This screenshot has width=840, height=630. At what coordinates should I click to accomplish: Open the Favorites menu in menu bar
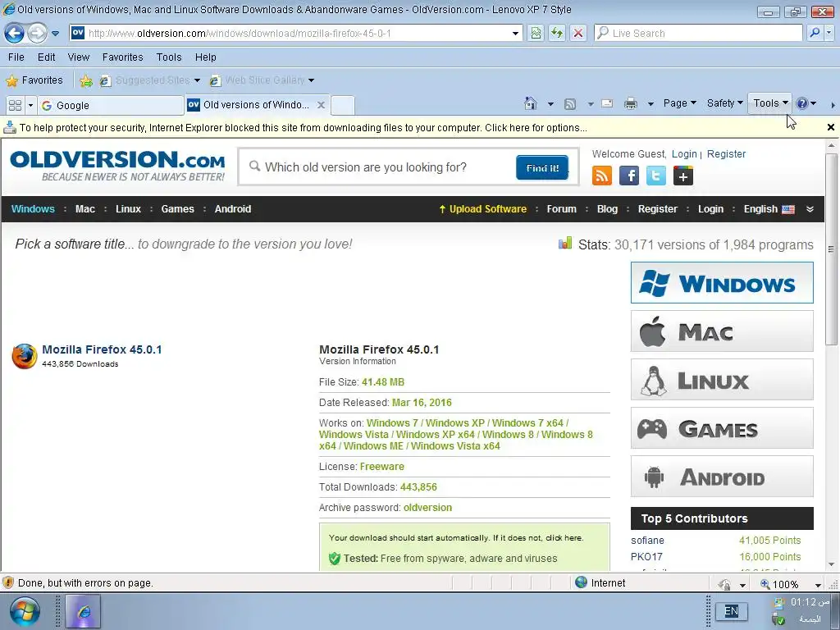pos(123,57)
